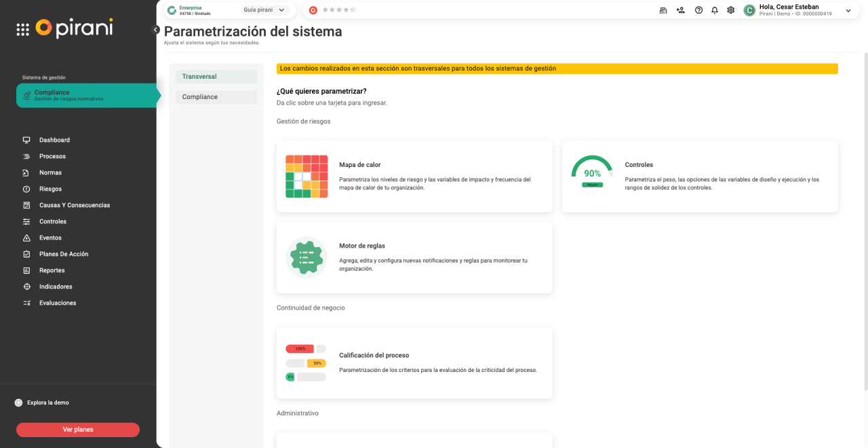
Task: Click the Ver planes button
Action: pos(78,430)
